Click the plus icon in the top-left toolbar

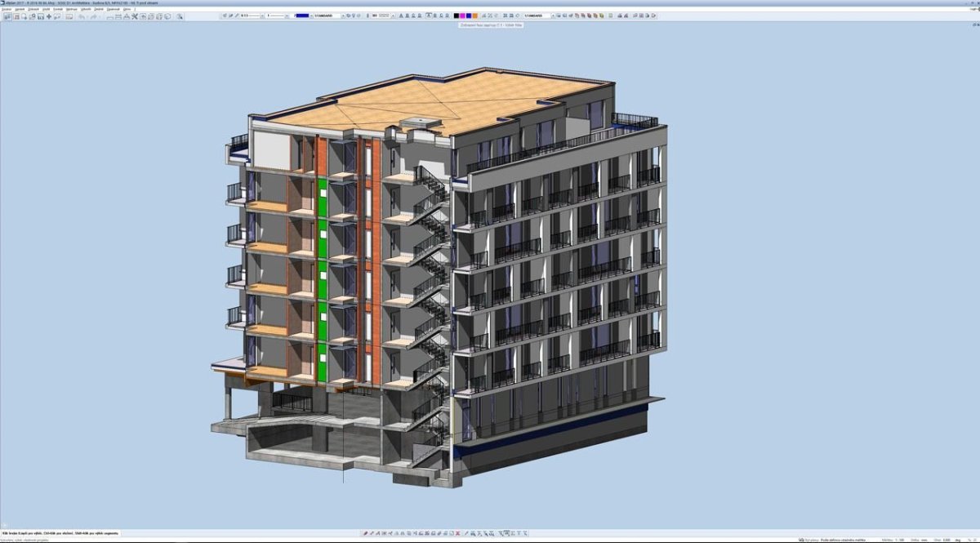[49, 16]
